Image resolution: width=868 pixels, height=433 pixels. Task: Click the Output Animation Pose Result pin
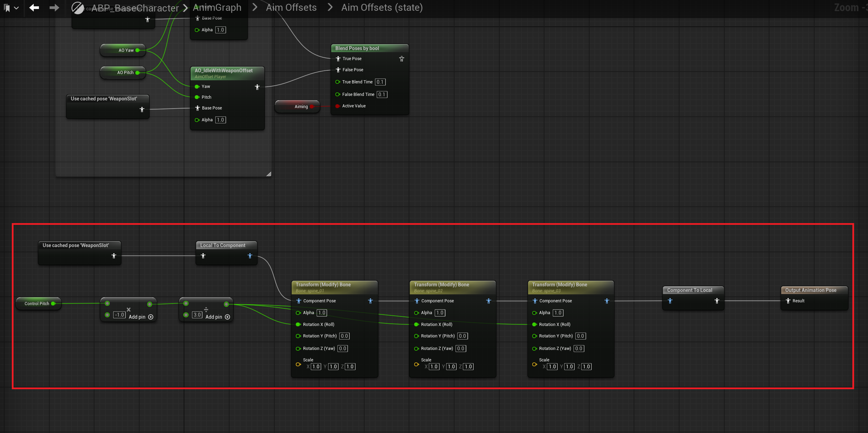[x=788, y=301]
